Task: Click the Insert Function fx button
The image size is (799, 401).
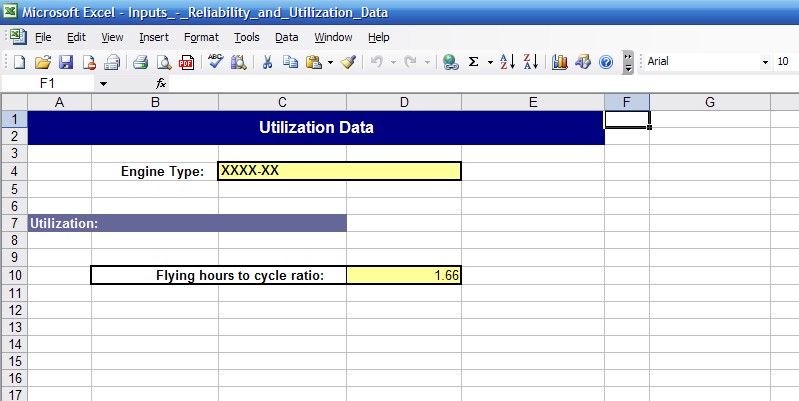Action: point(161,84)
